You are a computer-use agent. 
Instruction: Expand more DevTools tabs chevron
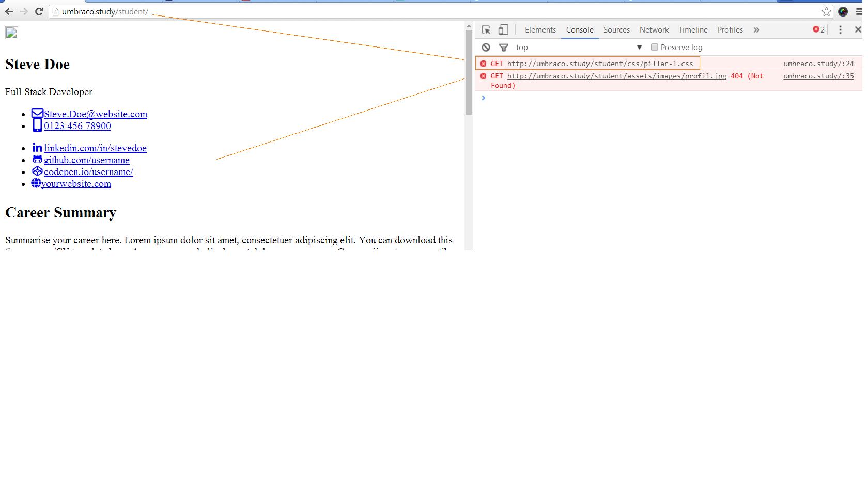point(756,30)
